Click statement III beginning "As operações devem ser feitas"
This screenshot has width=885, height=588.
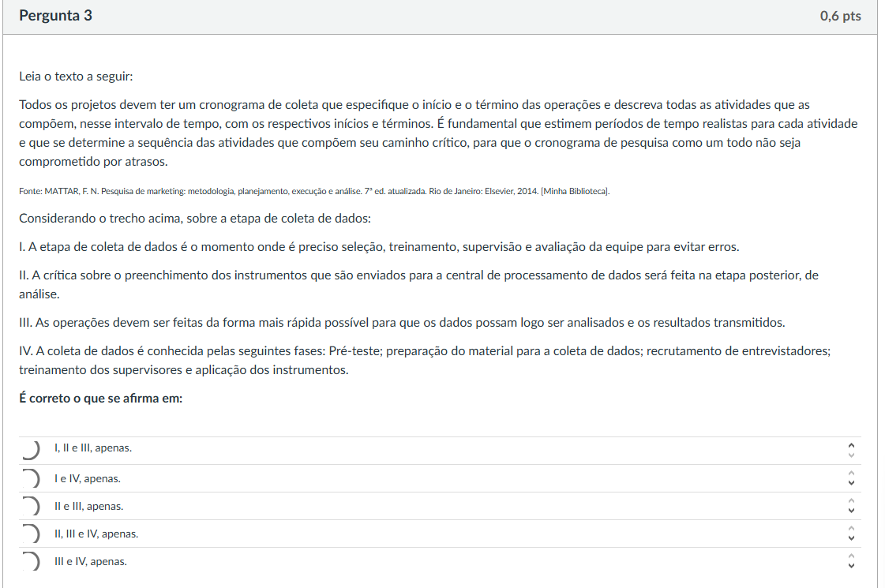[x=402, y=322]
